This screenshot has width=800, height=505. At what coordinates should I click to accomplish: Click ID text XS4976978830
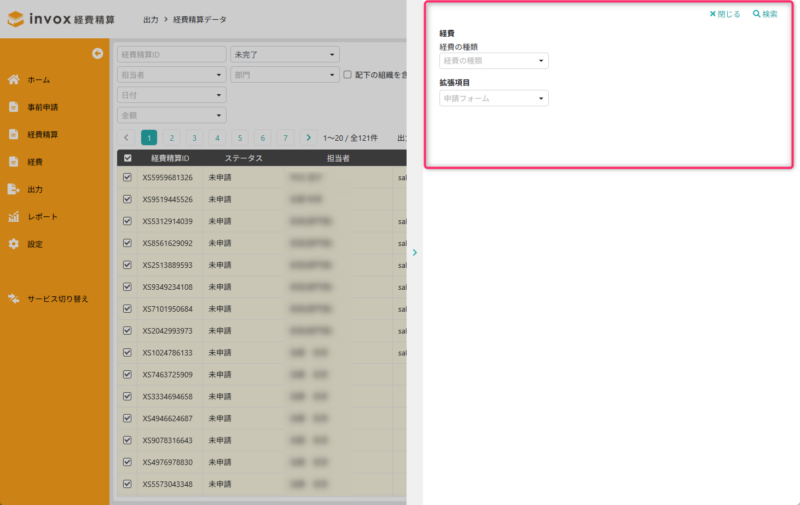pos(168,462)
